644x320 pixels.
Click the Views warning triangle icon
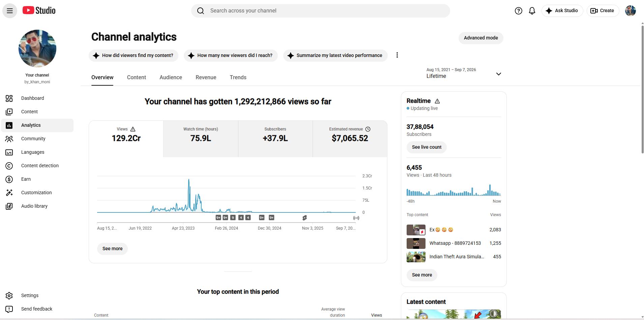[x=133, y=129]
